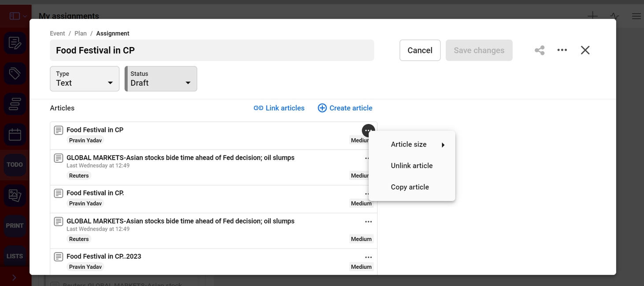
Task: Select Unlink article from context menu
Action: pos(411,166)
